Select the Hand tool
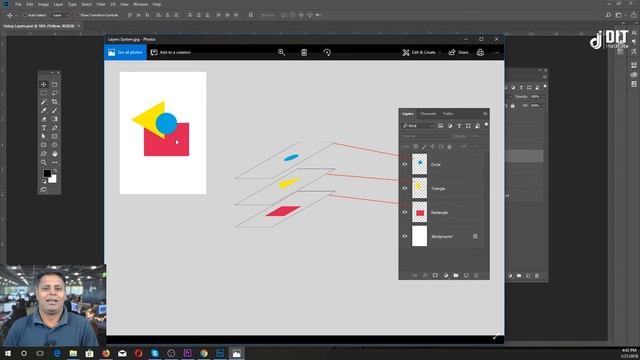The width and height of the screenshot is (640, 360). 55,154
